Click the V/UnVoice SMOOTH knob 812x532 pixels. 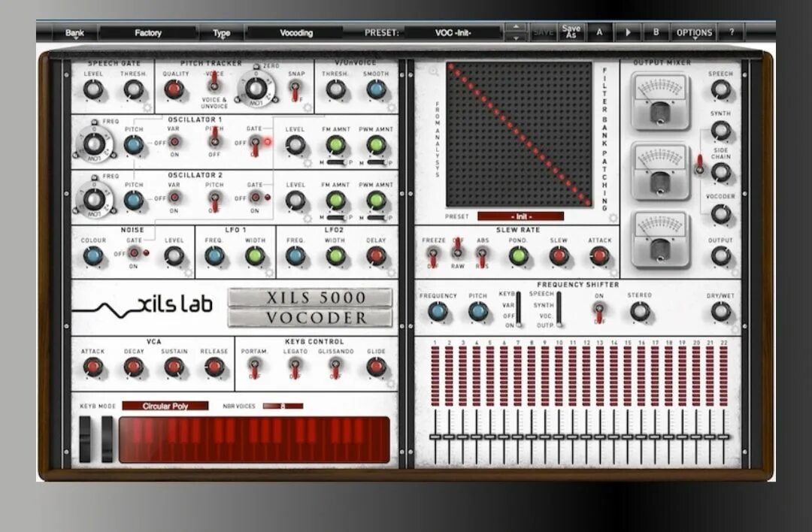[x=377, y=89]
